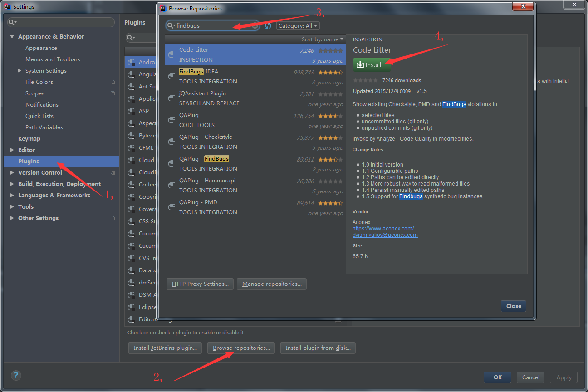Viewport: 588px width, 392px height.
Task: Click the green Install button for Code Litter
Action: coord(372,64)
